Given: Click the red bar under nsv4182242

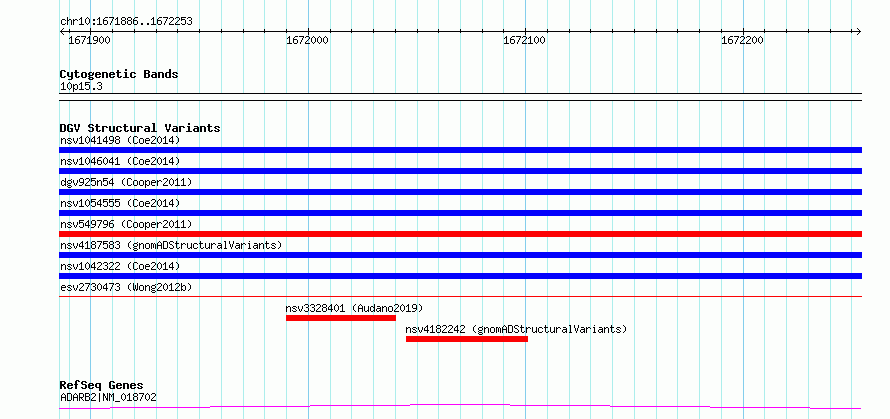Looking at the screenshot, I should click(x=467, y=339).
